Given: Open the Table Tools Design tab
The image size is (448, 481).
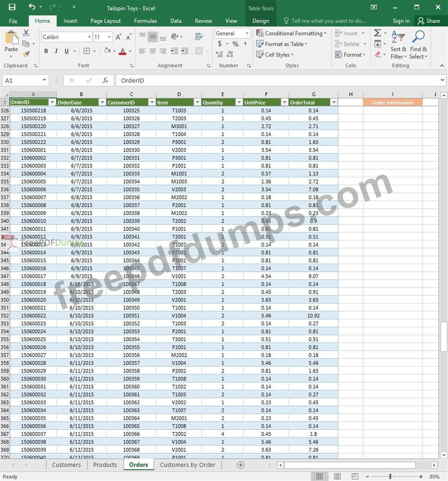Looking at the screenshot, I should point(261,21).
